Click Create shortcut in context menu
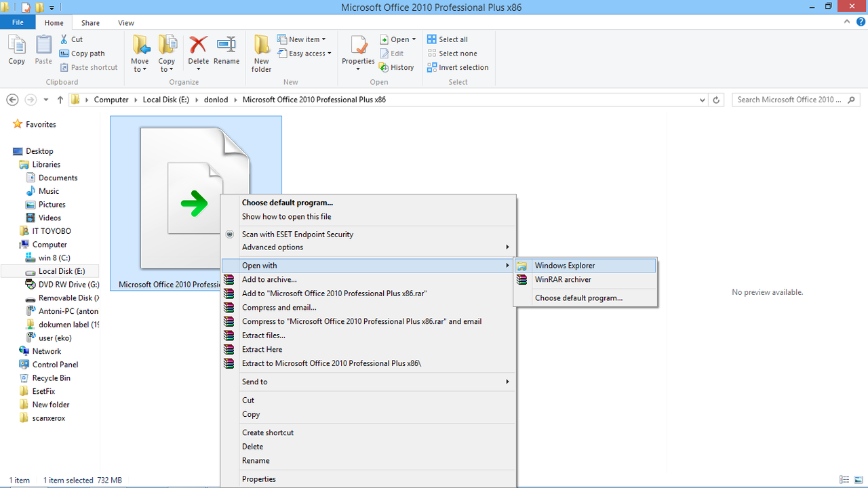 (369, 432)
